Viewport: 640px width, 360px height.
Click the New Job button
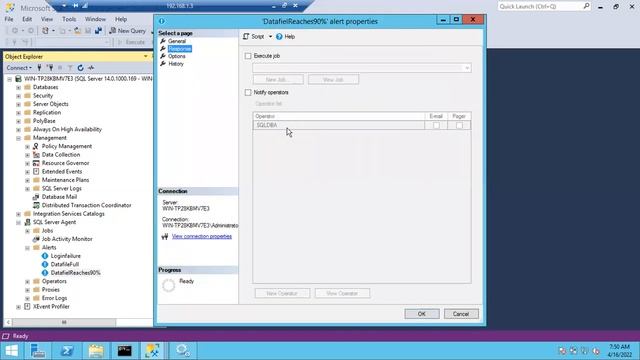(278, 80)
